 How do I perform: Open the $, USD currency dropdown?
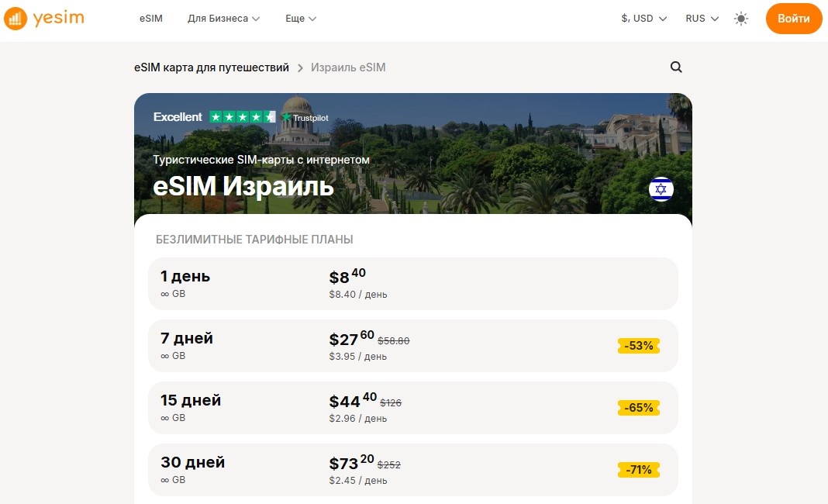click(x=643, y=19)
